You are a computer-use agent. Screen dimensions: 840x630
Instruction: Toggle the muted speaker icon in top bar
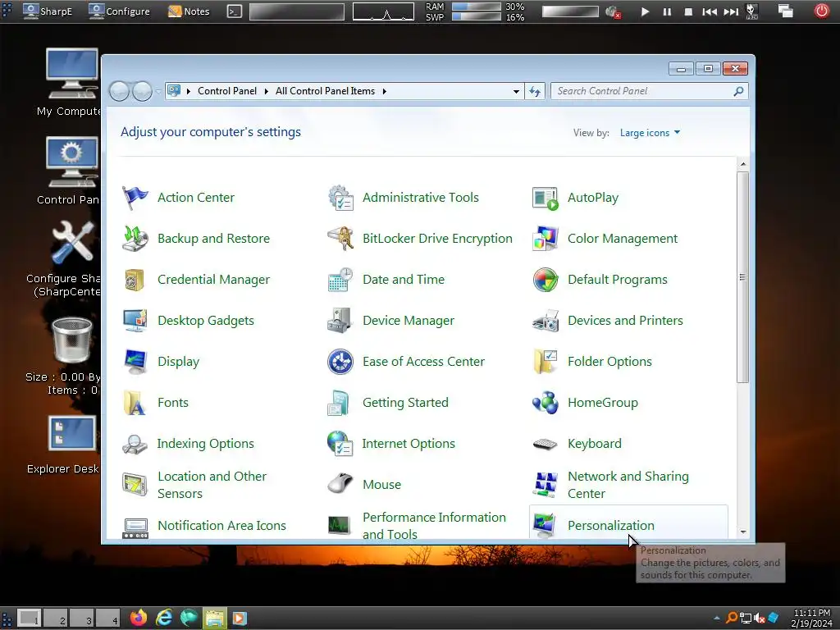pyautogui.click(x=613, y=11)
